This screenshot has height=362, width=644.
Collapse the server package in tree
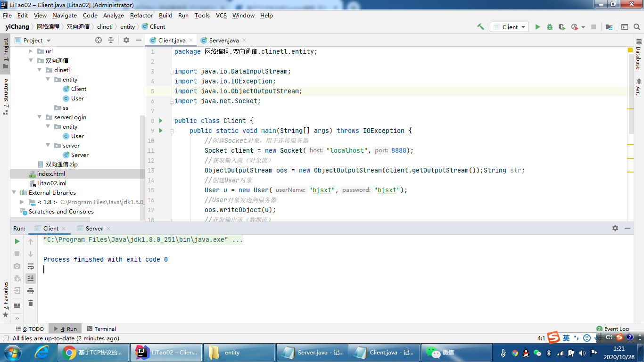point(48,145)
